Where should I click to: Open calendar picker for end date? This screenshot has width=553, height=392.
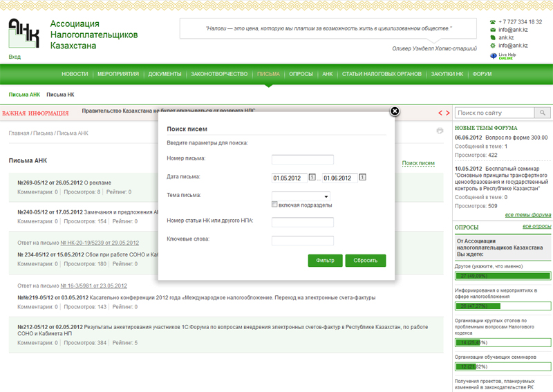pyautogui.click(x=362, y=178)
